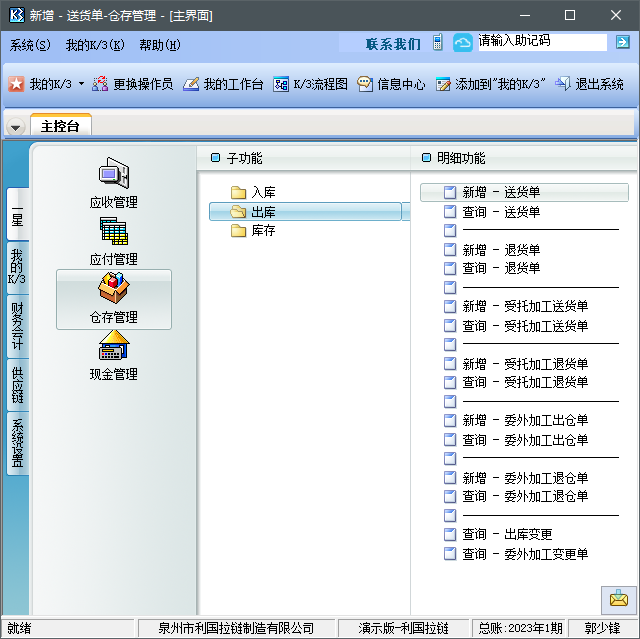Click the 联系我们 link
This screenshot has width=640, height=639.
tap(393, 44)
